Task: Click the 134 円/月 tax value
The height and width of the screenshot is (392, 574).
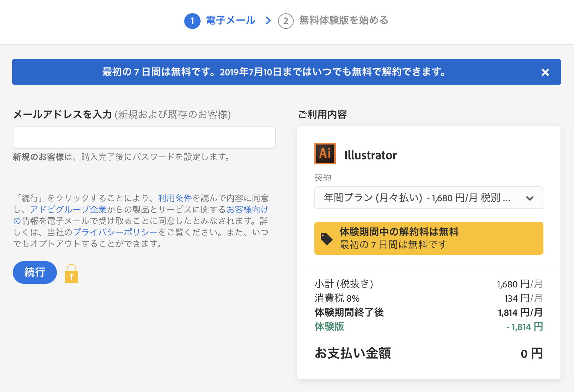Action: [523, 298]
